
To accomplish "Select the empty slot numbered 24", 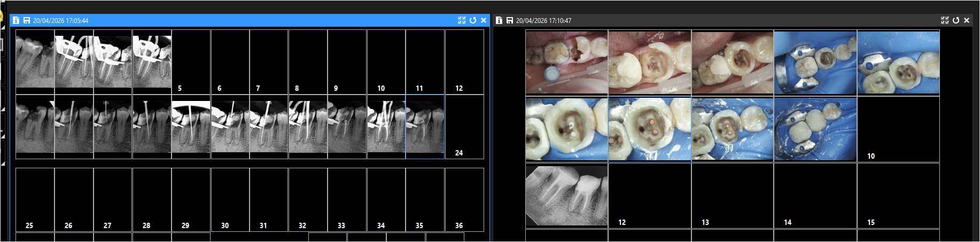I will coord(464,127).
